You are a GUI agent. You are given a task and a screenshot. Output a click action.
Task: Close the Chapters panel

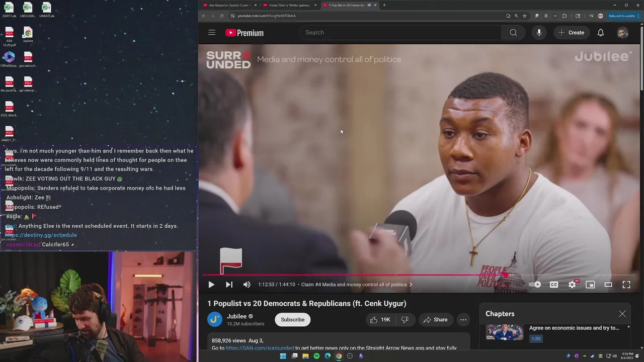pyautogui.click(x=622, y=314)
